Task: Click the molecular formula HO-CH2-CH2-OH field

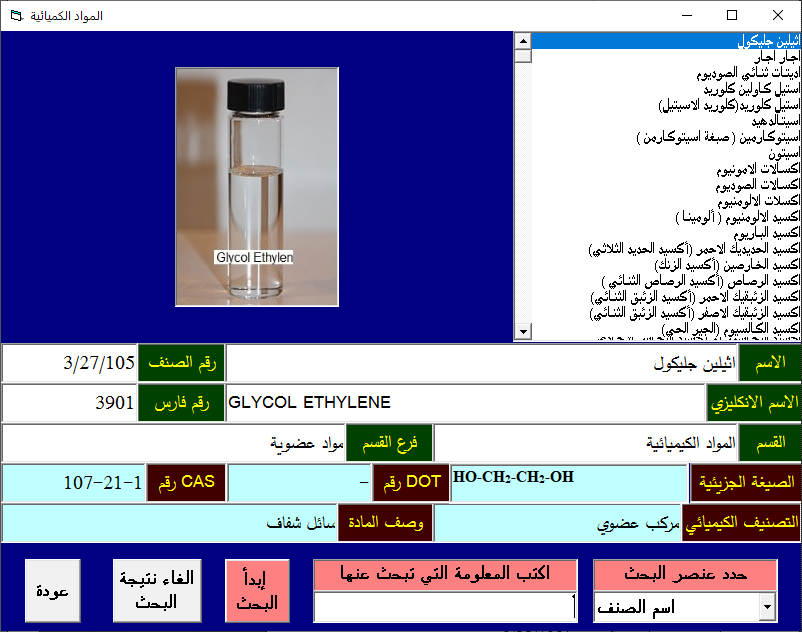Action: (x=569, y=482)
